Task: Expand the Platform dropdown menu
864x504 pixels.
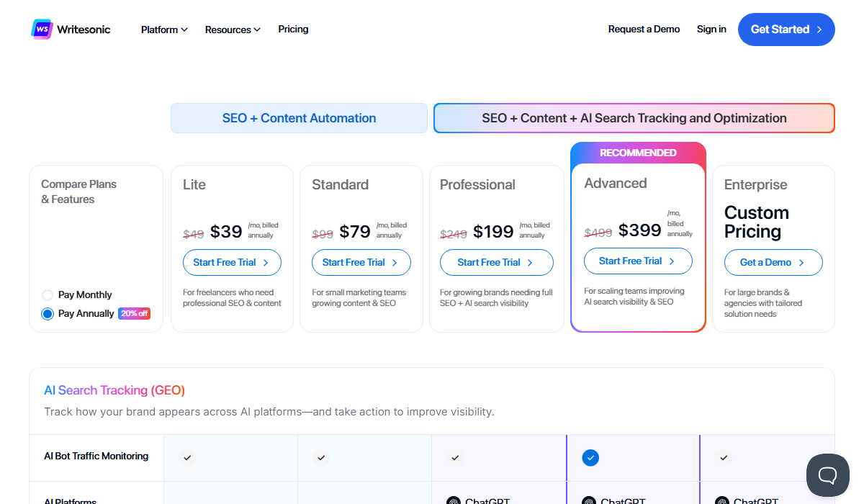Action: point(164,30)
